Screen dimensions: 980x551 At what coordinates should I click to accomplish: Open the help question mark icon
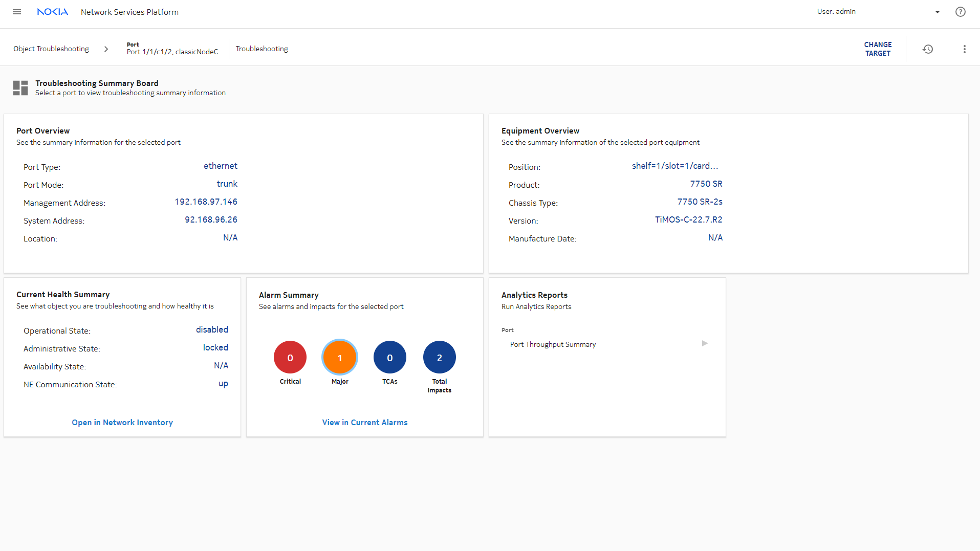[x=960, y=12]
